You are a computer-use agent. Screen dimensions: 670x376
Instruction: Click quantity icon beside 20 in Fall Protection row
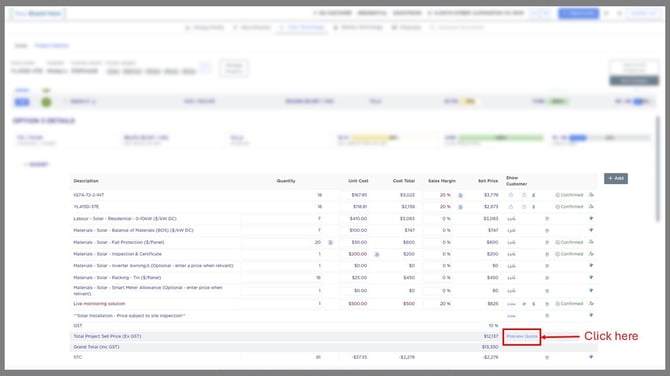pos(330,242)
